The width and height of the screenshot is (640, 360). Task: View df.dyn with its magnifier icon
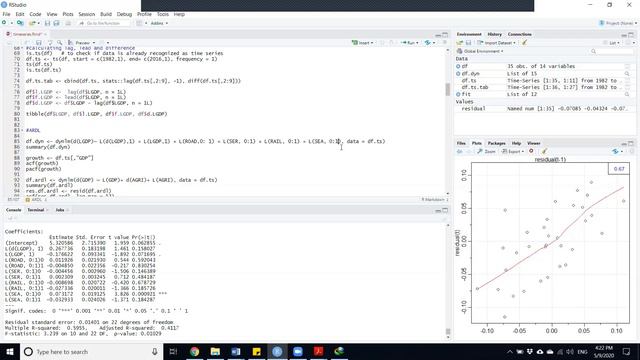pos(627,73)
